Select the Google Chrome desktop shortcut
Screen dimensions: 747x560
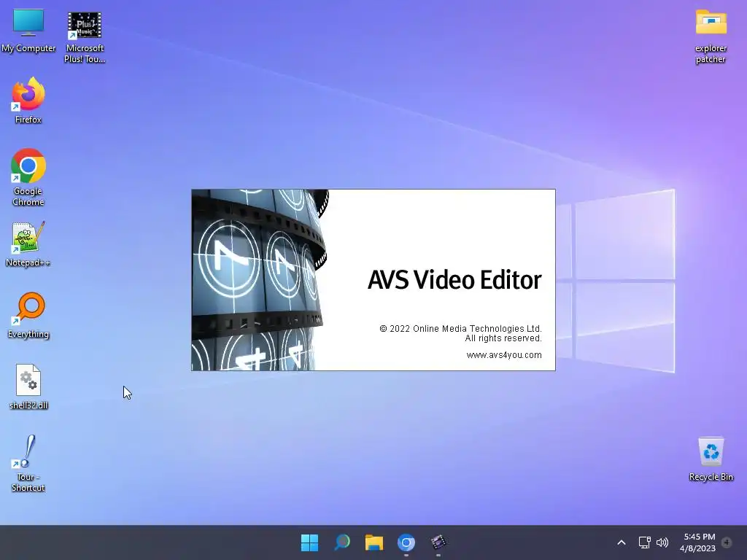click(x=28, y=176)
